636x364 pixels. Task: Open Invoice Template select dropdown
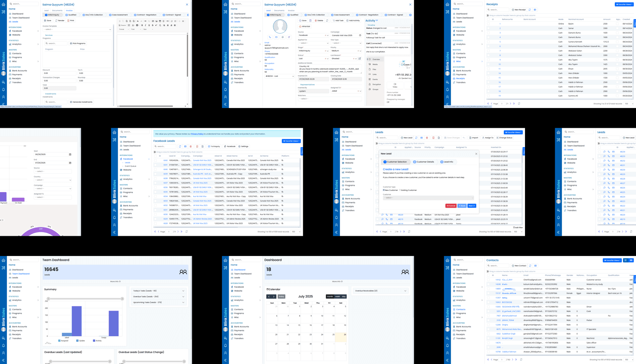click(77, 29)
